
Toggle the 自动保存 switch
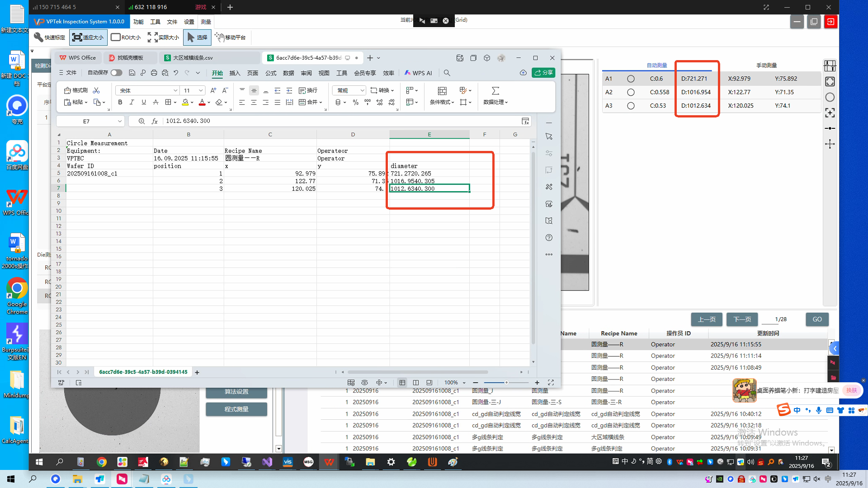tap(116, 73)
